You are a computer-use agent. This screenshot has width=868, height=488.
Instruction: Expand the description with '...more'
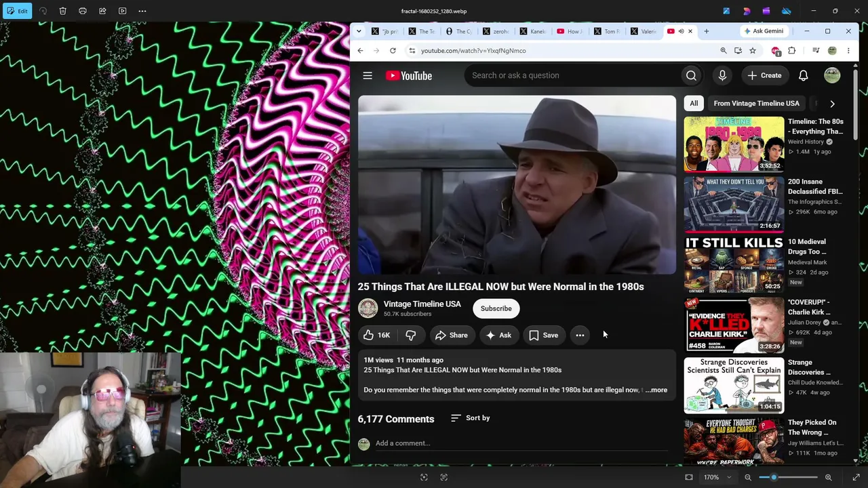656,390
